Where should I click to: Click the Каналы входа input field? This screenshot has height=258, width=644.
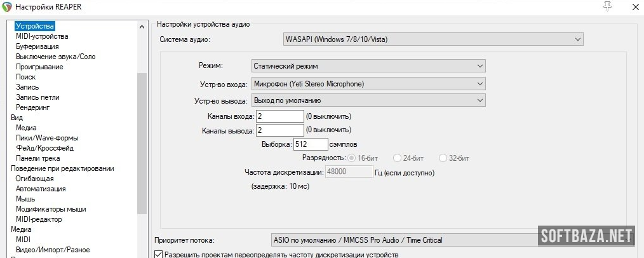click(280, 116)
